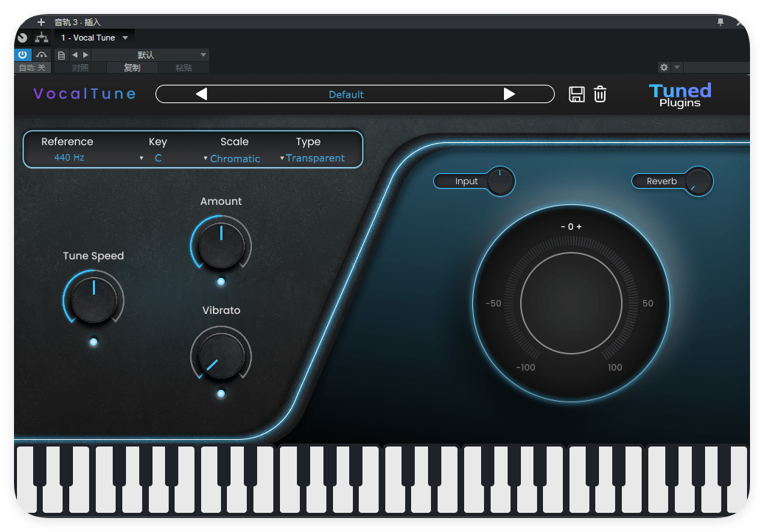The image size is (764, 532).
Task: Click the -50 mark on pitch meter
Action: (x=493, y=303)
